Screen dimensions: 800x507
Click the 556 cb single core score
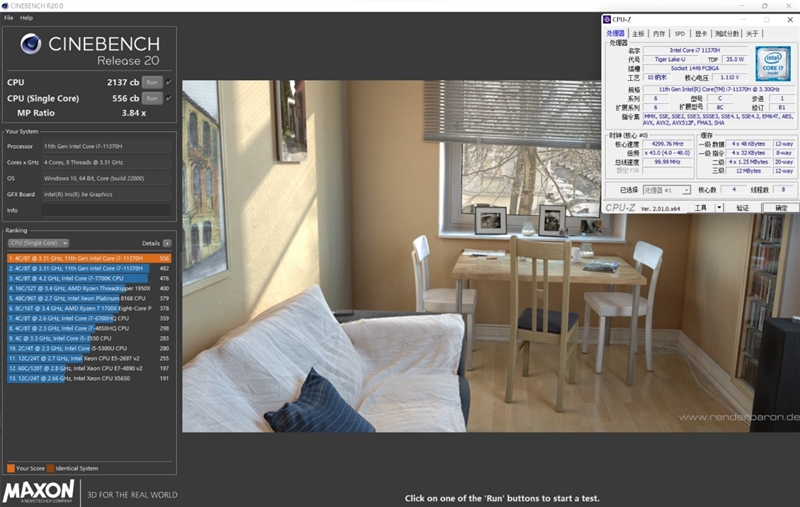126,98
